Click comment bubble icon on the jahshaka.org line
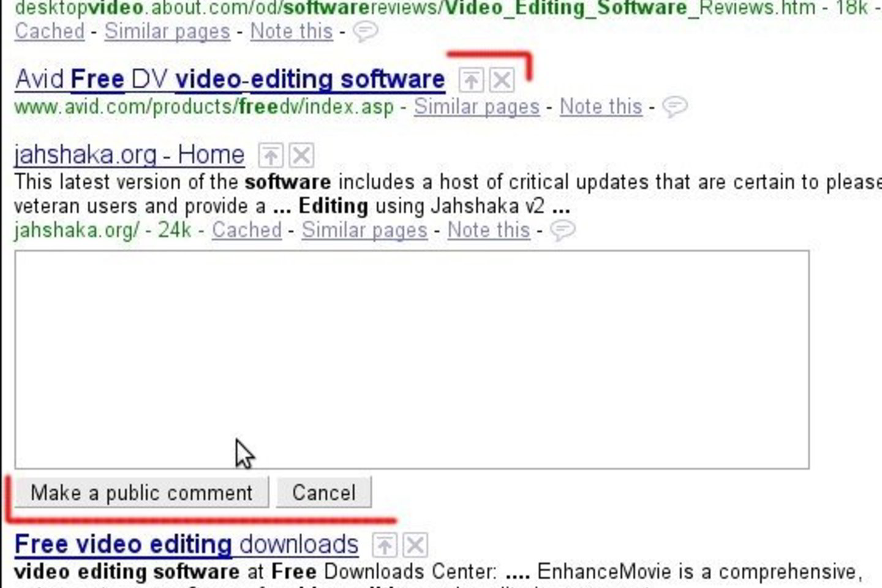 click(562, 230)
